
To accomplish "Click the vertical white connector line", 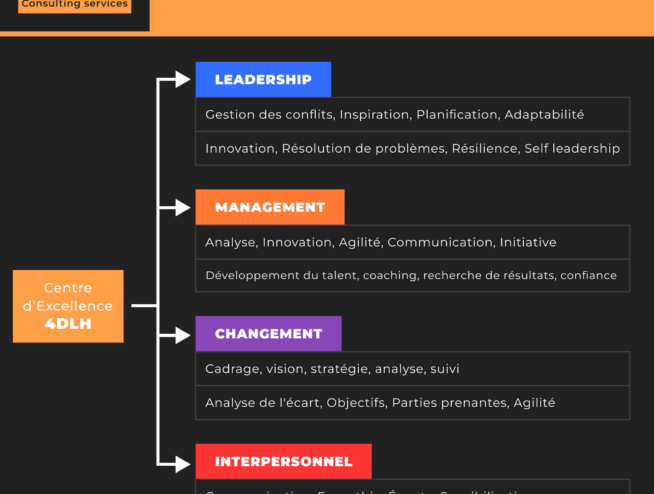I will pyautogui.click(x=158, y=271).
